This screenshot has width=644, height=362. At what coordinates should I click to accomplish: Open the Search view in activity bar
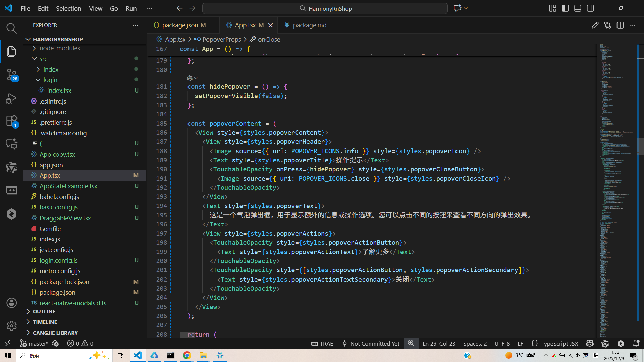(x=11, y=28)
